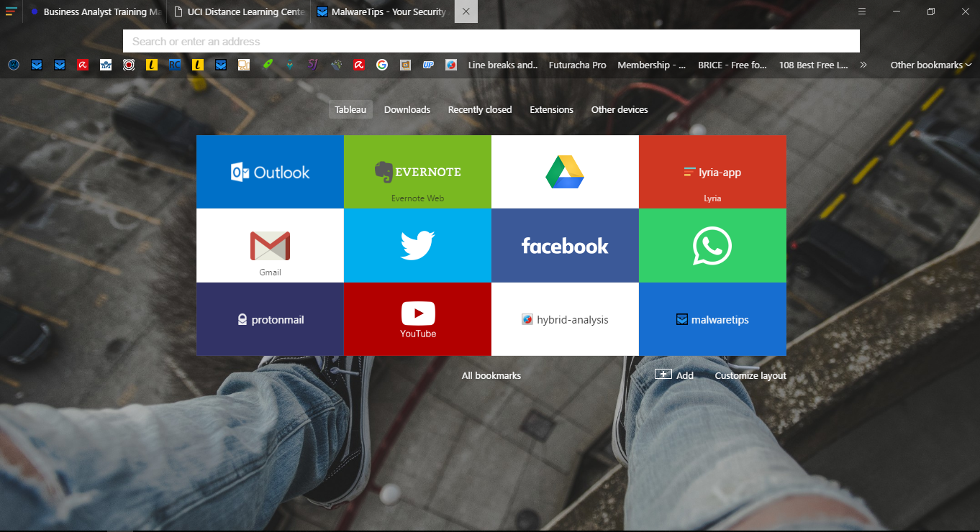Open the All bookmarks link
980x532 pixels.
click(491, 375)
